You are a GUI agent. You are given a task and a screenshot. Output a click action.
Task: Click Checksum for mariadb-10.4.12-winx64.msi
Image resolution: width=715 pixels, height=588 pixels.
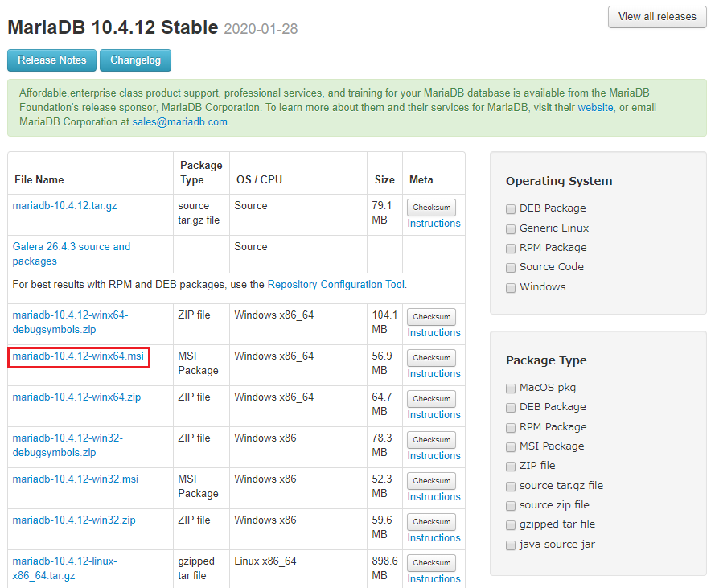pyautogui.click(x=431, y=358)
